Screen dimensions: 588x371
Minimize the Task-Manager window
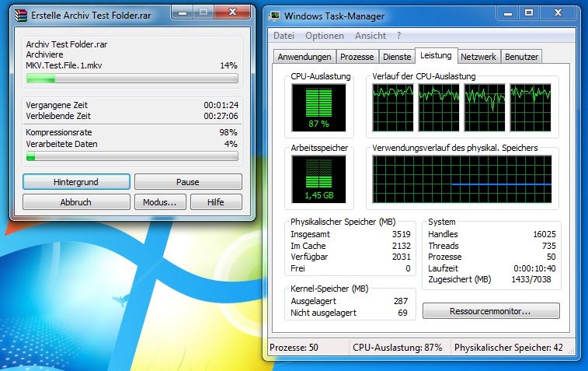(x=508, y=13)
